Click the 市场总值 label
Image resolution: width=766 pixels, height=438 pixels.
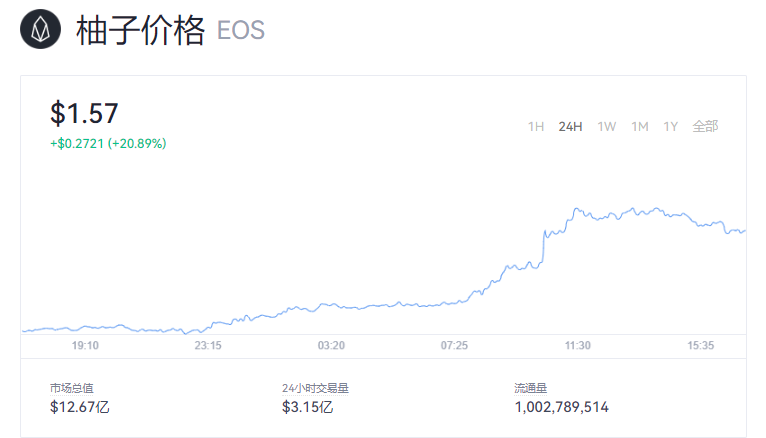pyautogui.click(x=72, y=388)
